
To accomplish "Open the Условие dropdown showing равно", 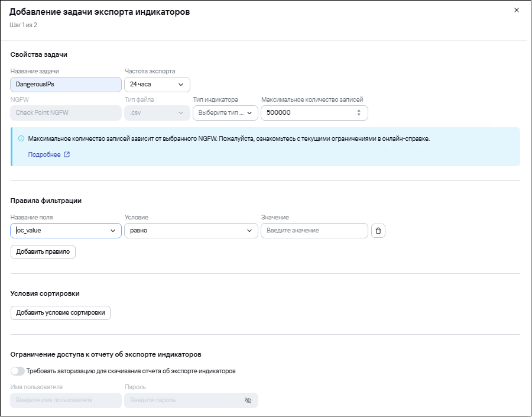I will click(x=191, y=231).
